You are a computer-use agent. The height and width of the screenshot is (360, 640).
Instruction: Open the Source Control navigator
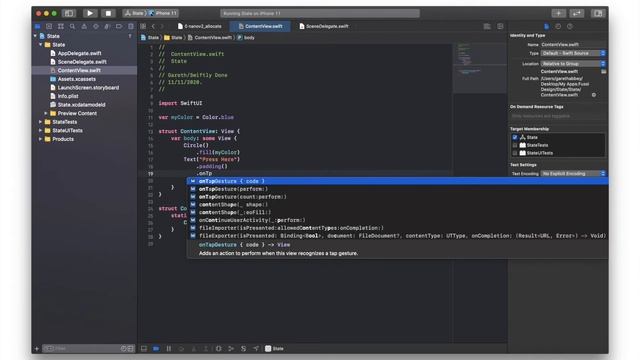49,26
